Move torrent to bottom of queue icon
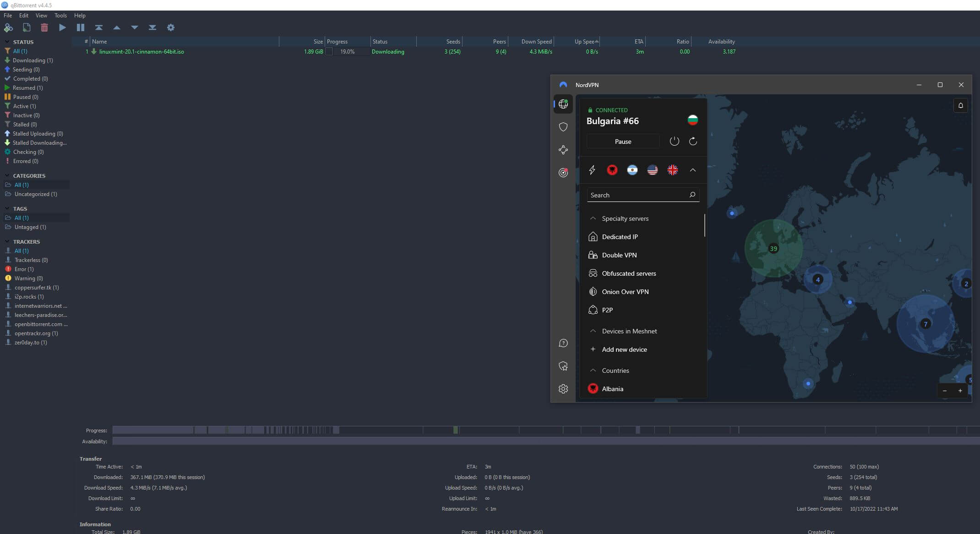This screenshot has width=980, height=534. pyautogui.click(x=152, y=27)
